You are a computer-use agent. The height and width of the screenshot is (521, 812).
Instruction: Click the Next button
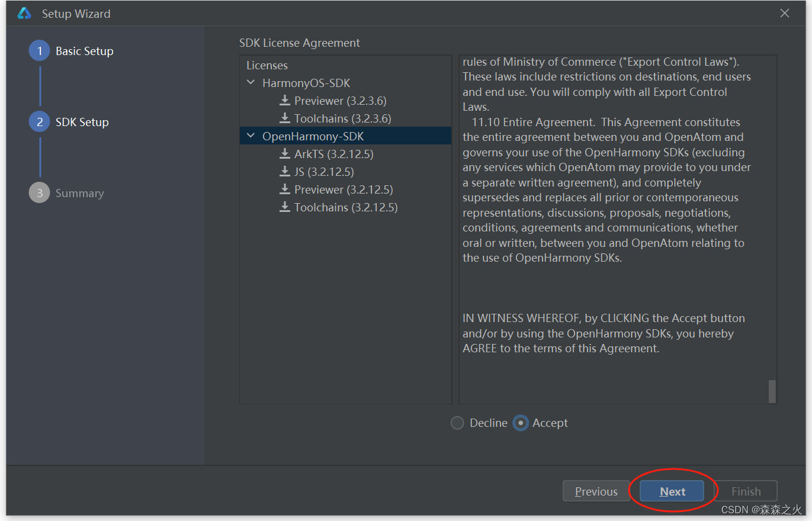click(x=672, y=491)
